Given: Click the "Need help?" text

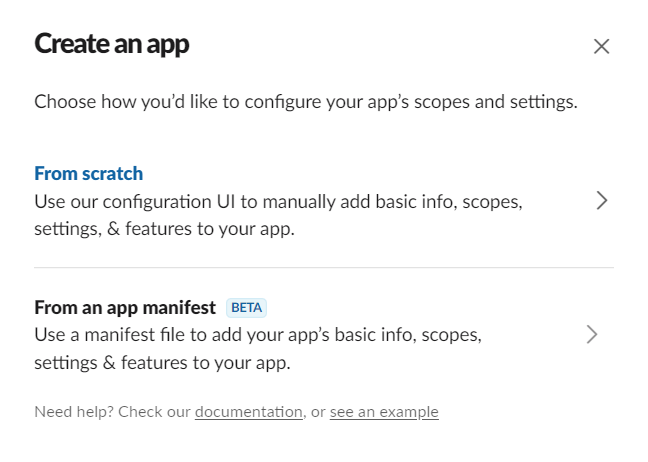Looking at the screenshot, I should (72, 412).
